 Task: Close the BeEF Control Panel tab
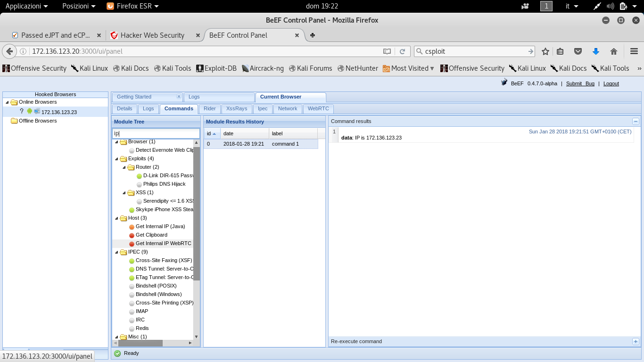tap(297, 35)
